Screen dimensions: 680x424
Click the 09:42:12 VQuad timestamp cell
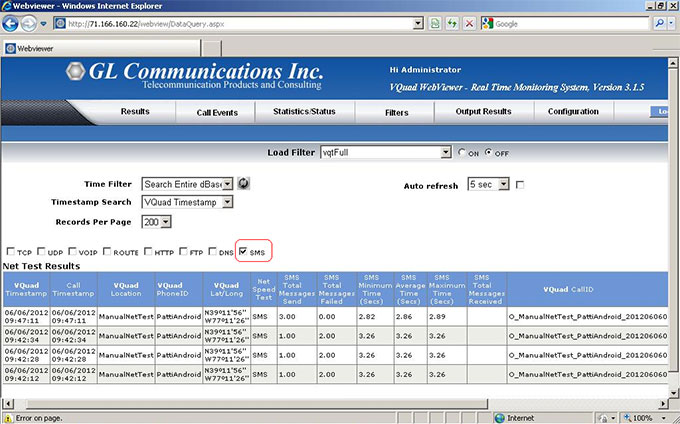coord(26,375)
